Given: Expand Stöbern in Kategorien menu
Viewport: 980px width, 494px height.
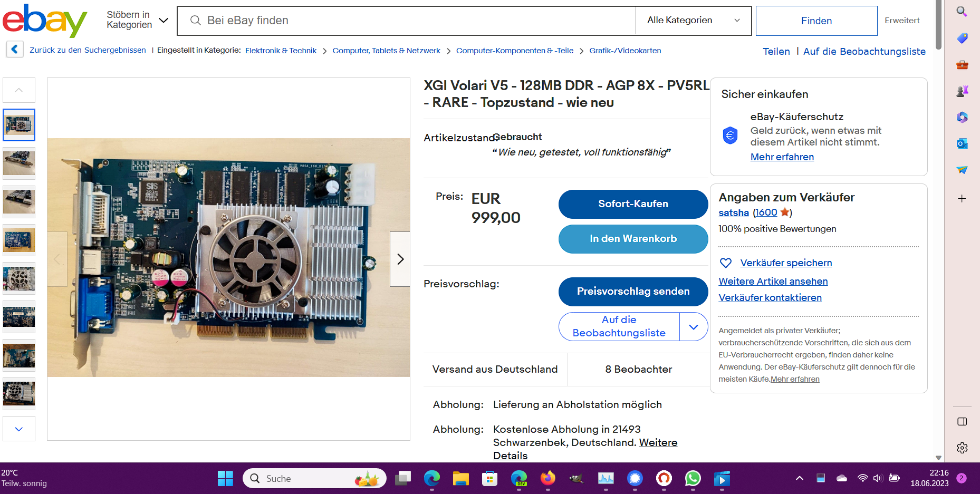Looking at the screenshot, I should [137, 20].
